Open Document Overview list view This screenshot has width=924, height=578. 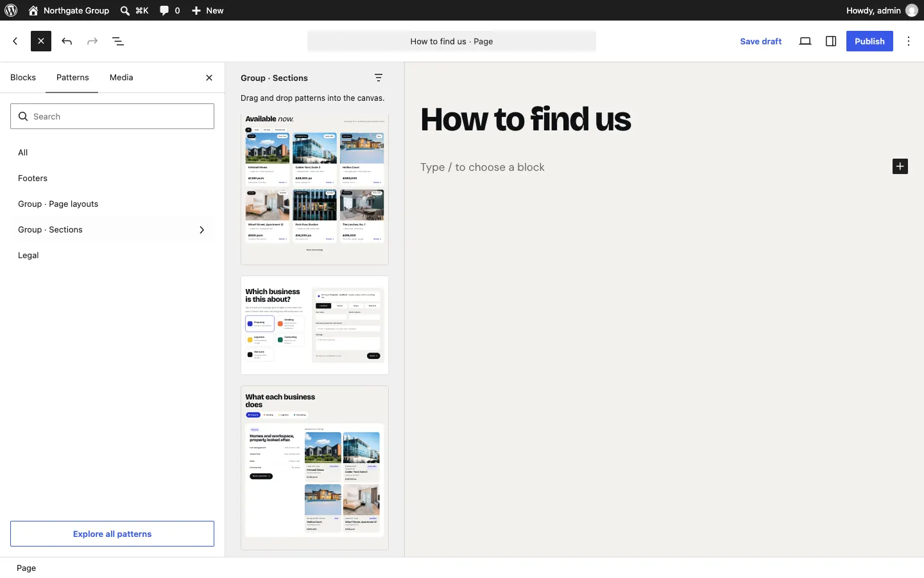(x=119, y=41)
